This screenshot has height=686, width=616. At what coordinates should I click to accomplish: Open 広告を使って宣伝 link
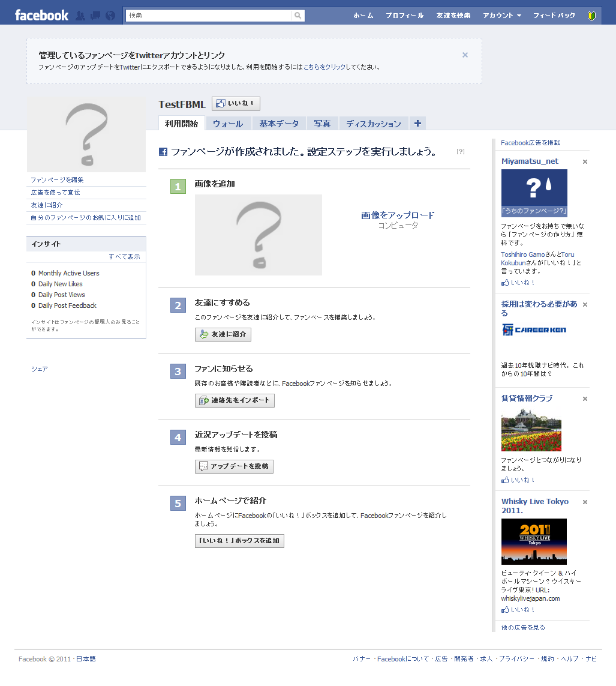point(55,193)
